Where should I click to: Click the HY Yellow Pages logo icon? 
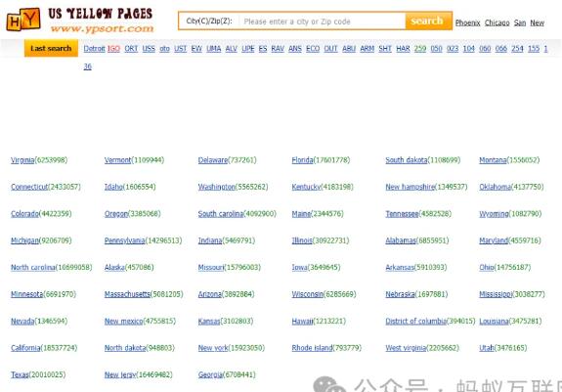click(x=23, y=20)
